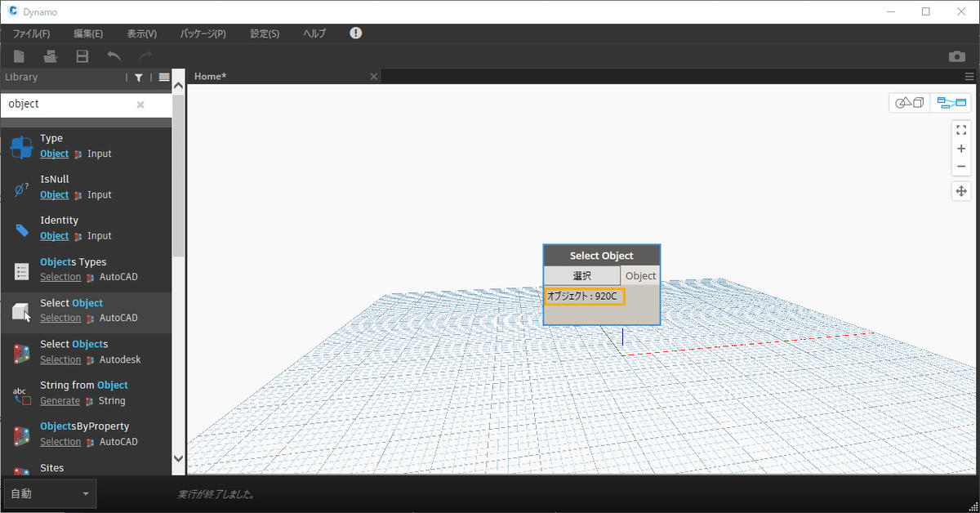Zoom out with the minus button
This screenshot has width=980, height=513.
(x=961, y=167)
